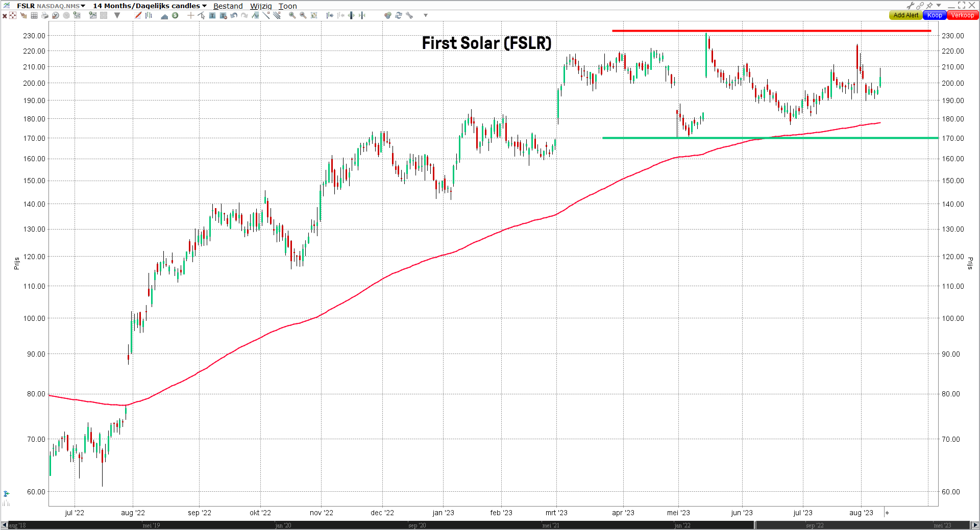Refresh the chart with rotating arrows icon
The width and height of the screenshot is (980, 530).
pos(399,15)
